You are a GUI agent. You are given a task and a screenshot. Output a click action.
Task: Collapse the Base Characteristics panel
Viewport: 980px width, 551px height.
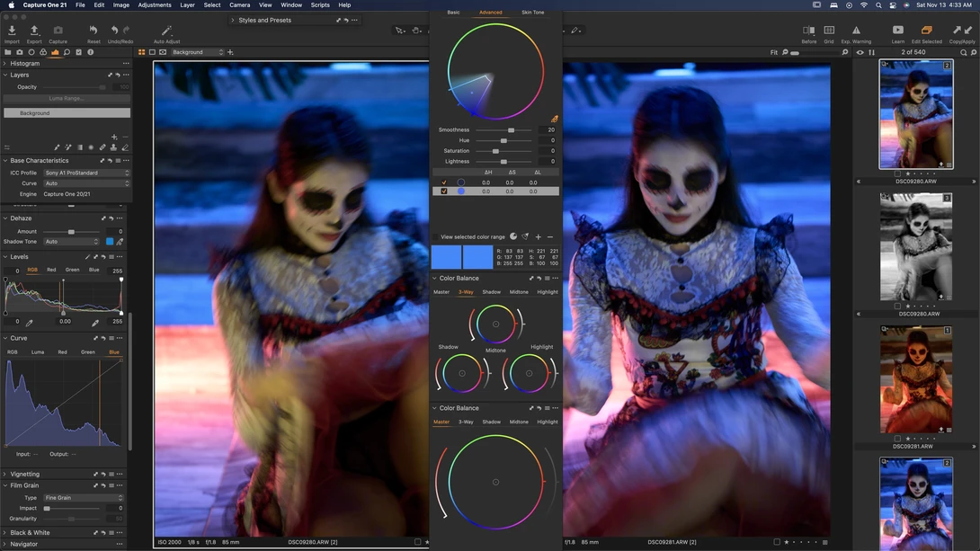pos(5,161)
